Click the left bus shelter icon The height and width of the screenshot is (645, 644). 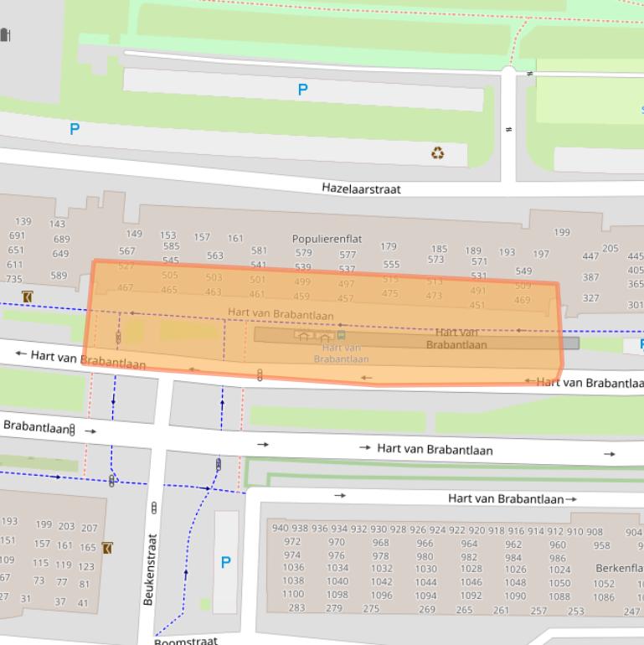(x=302, y=336)
